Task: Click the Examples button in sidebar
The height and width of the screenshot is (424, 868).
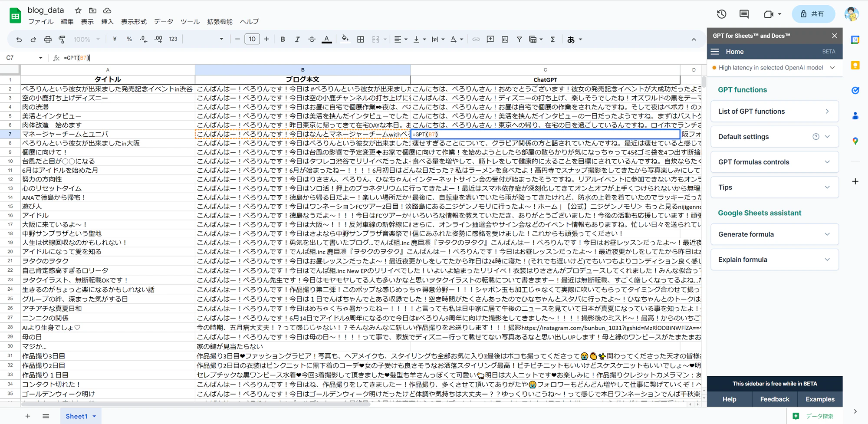Action: [820, 399]
